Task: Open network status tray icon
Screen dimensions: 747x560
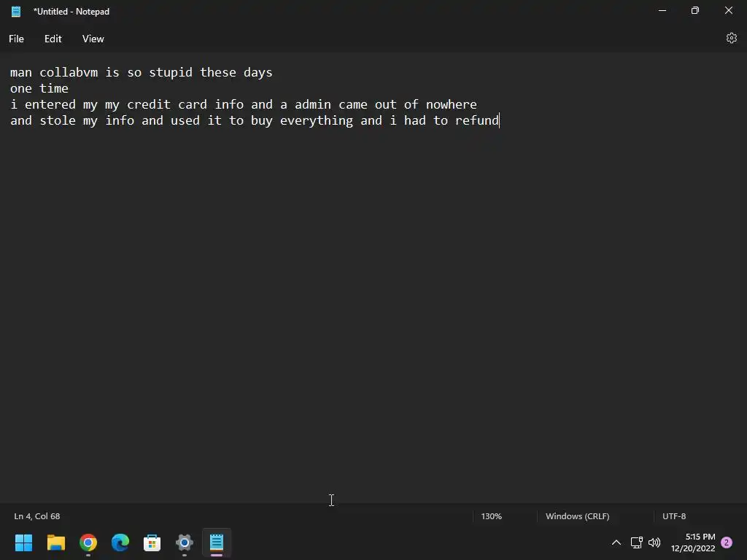Action: point(636,542)
